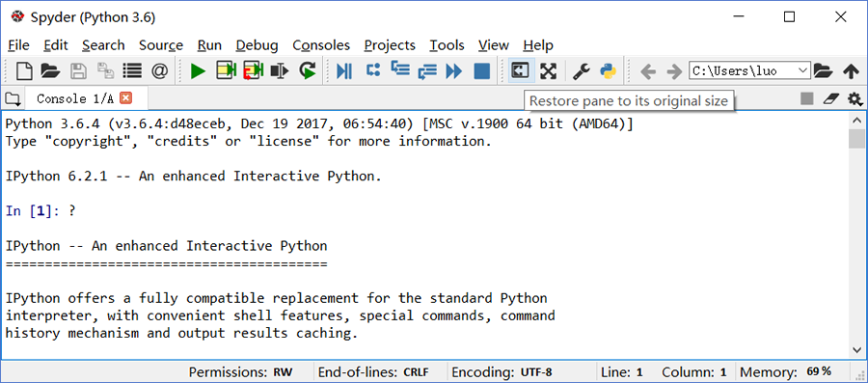Click the Column 1 status entry
The height and width of the screenshot is (383, 868).
coord(694,372)
